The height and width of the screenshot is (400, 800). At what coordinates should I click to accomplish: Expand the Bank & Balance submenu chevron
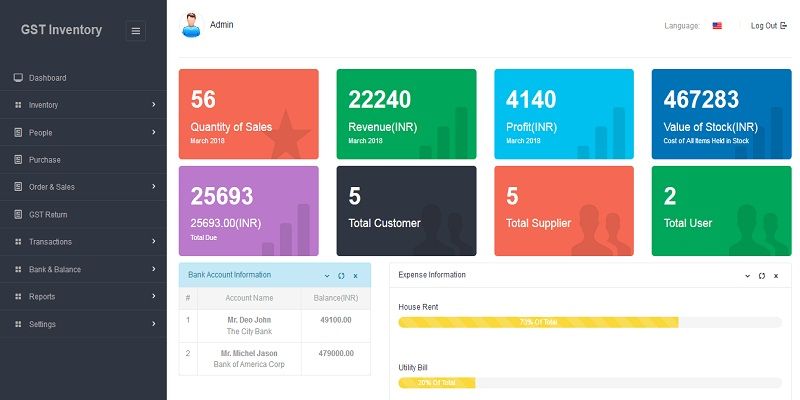click(154, 269)
